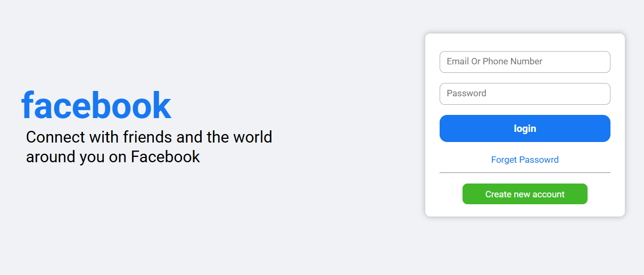Click the divider line below Forget Passowrd
This screenshot has width=644, height=275.
coord(525,173)
